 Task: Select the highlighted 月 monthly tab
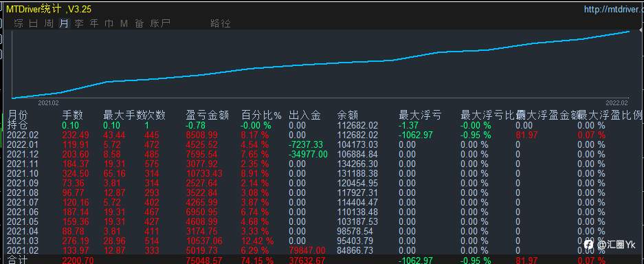pyautogui.click(x=64, y=23)
